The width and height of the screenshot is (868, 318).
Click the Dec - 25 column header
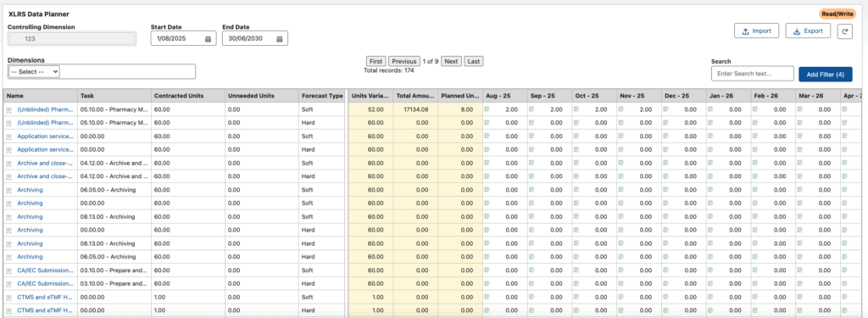click(683, 96)
